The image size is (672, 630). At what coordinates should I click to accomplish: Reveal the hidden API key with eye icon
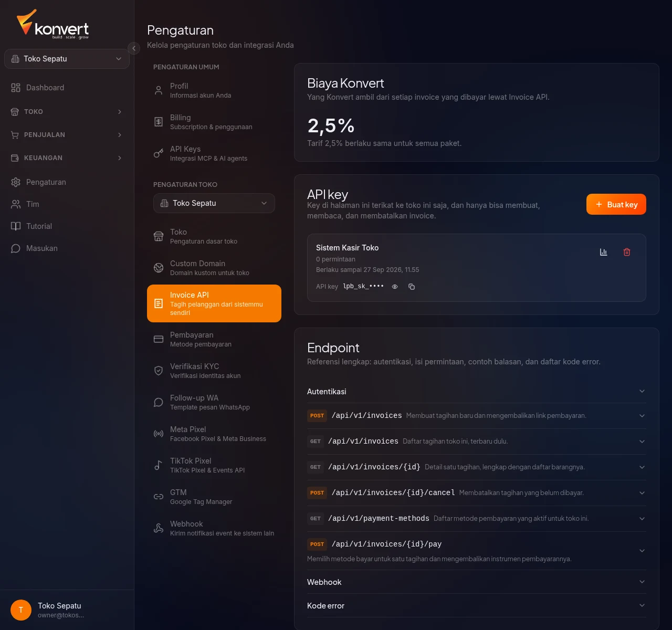pyautogui.click(x=395, y=287)
